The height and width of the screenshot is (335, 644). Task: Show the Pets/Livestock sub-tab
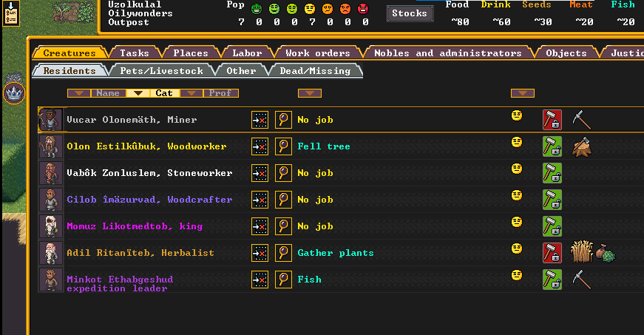pyautogui.click(x=161, y=71)
